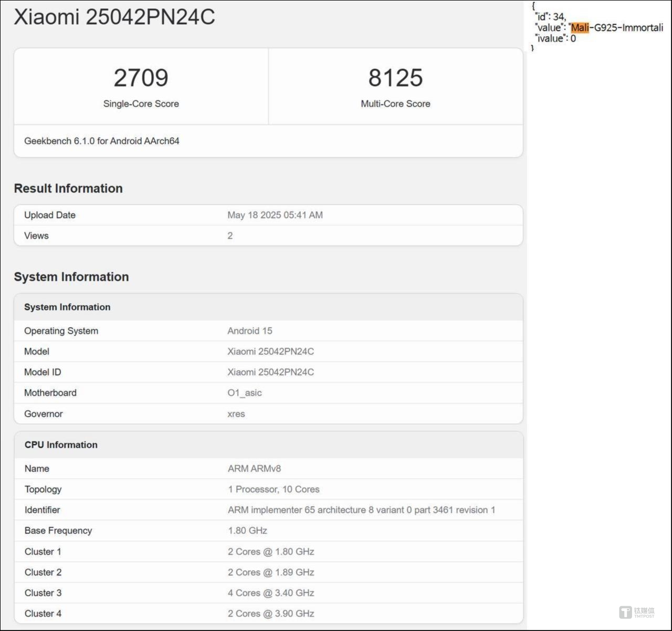
Task: Click the Model ID row label
Action: click(43, 372)
